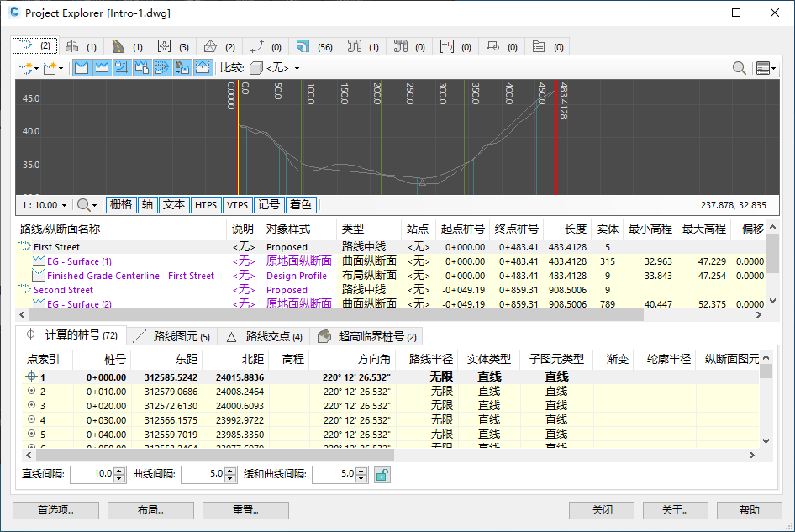This screenshot has height=532, width=795.
Task: Click the create new alignment icon
Action: [26, 68]
